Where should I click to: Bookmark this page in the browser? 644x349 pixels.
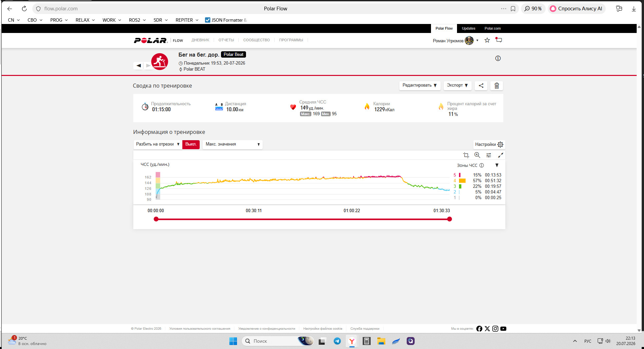[x=513, y=9]
